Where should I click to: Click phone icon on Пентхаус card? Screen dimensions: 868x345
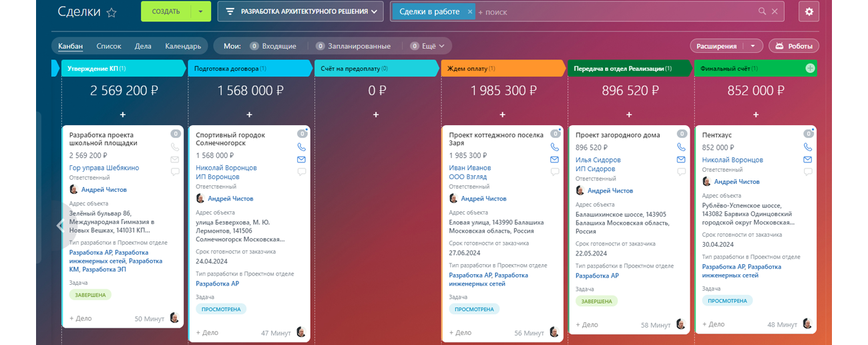[x=807, y=147]
